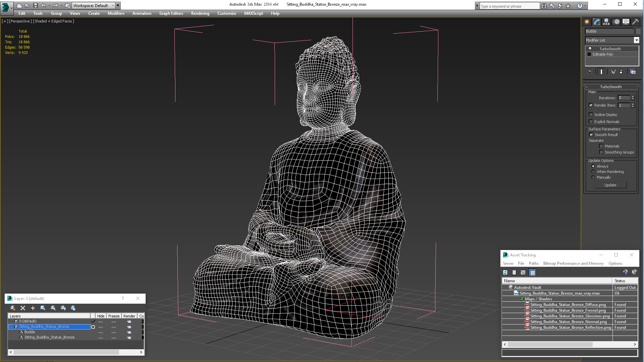Click Status Log icon in Asset Tracking
Viewport: 644px width, 362px height.
click(x=514, y=273)
